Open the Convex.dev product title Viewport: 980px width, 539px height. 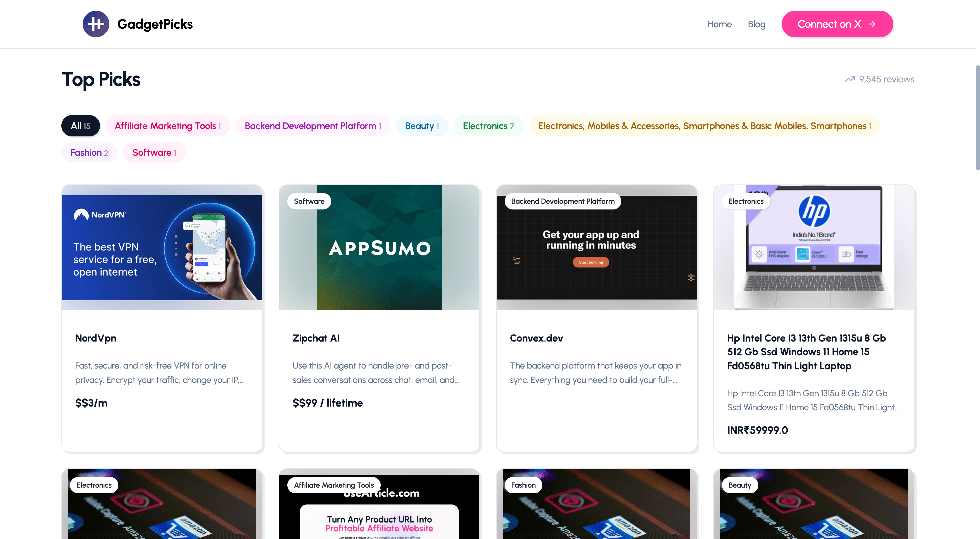pyautogui.click(x=536, y=338)
